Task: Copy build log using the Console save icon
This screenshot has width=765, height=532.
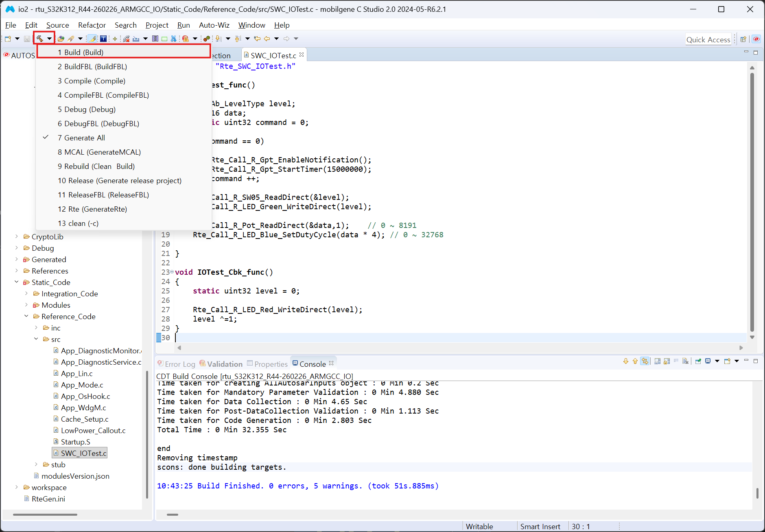Action: (x=657, y=361)
